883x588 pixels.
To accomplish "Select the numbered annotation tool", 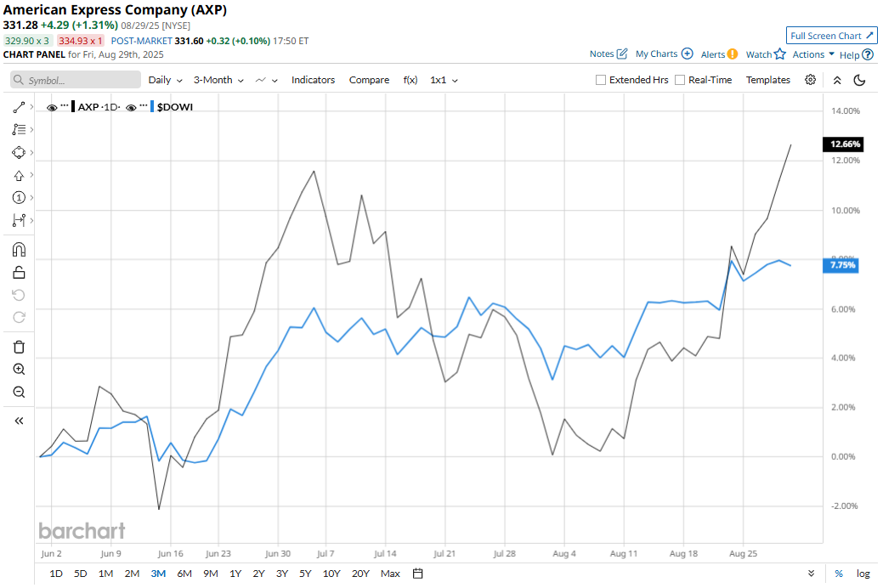I will [x=19, y=198].
